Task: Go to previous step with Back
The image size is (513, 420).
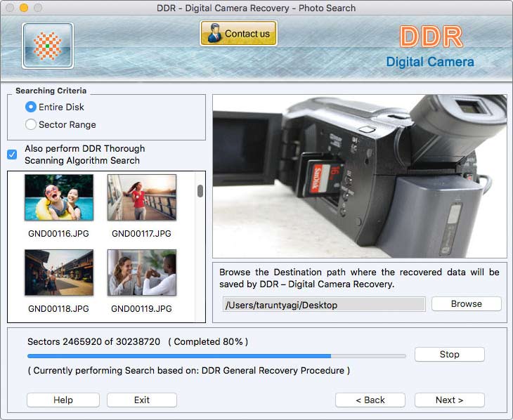Action: [370, 400]
